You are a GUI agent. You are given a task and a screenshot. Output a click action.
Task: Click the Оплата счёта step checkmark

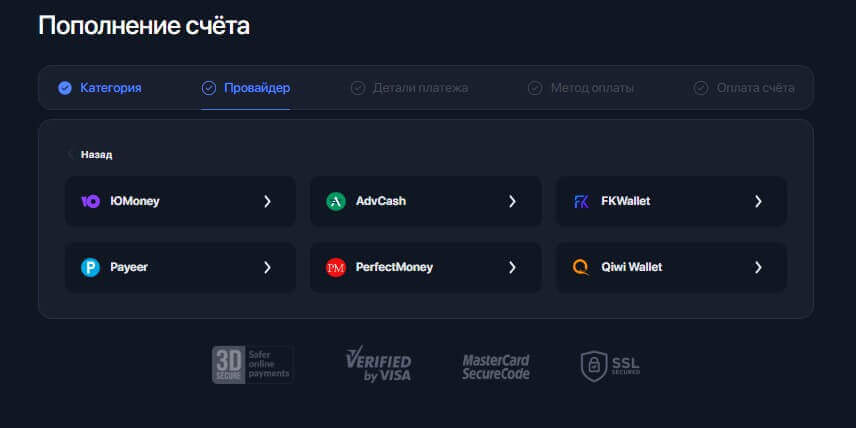(x=701, y=88)
